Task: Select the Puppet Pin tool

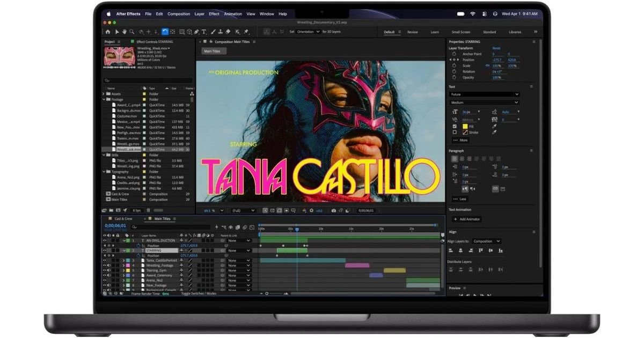Action: 246,32
